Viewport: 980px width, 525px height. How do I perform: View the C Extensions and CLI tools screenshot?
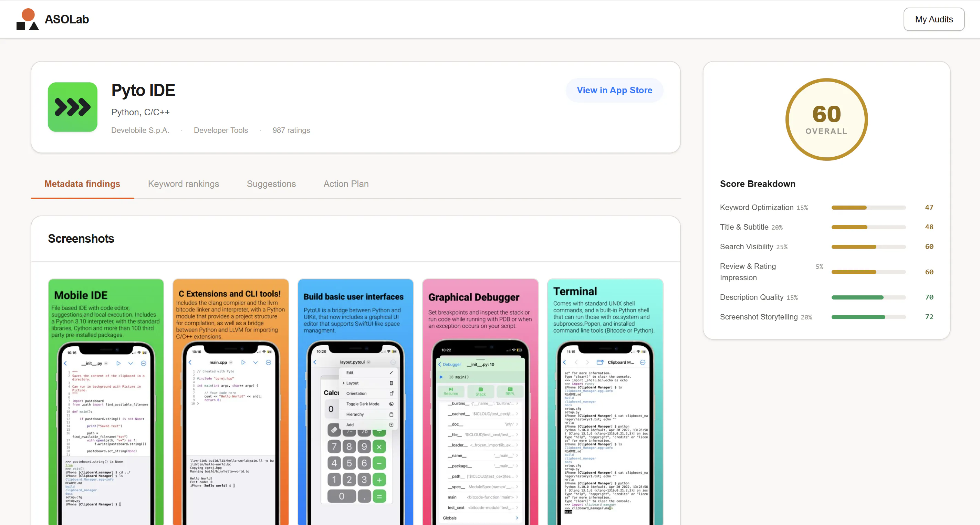coord(231,402)
